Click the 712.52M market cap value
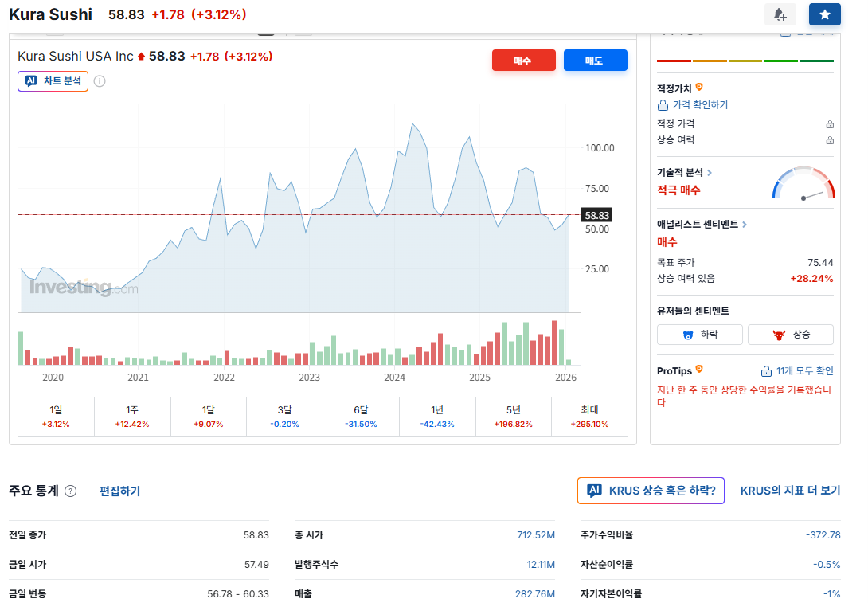The height and width of the screenshot is (603, 868). click(x=535, y=534)
